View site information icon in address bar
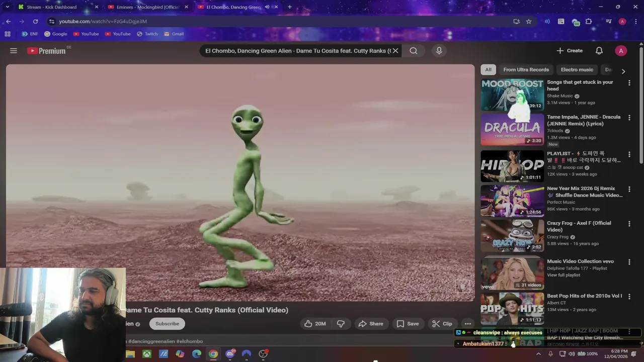 click(51, 21)
